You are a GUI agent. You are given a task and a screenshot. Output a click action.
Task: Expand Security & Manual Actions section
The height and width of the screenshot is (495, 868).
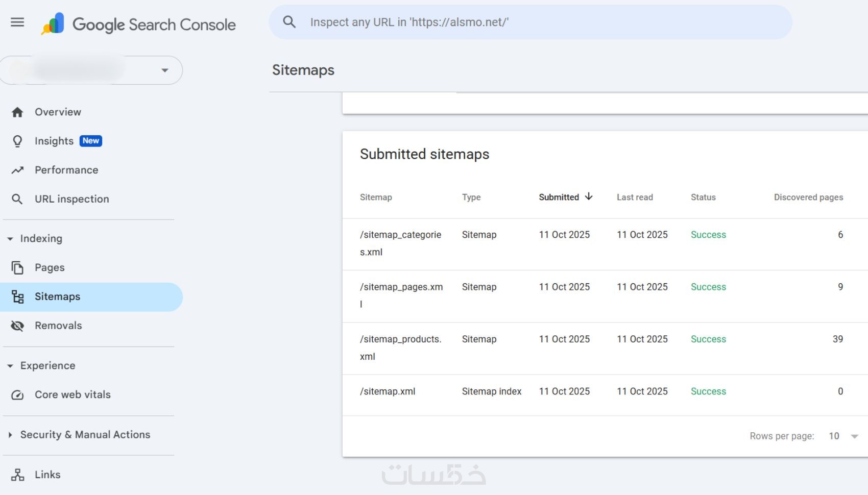[x=10, y=435]
